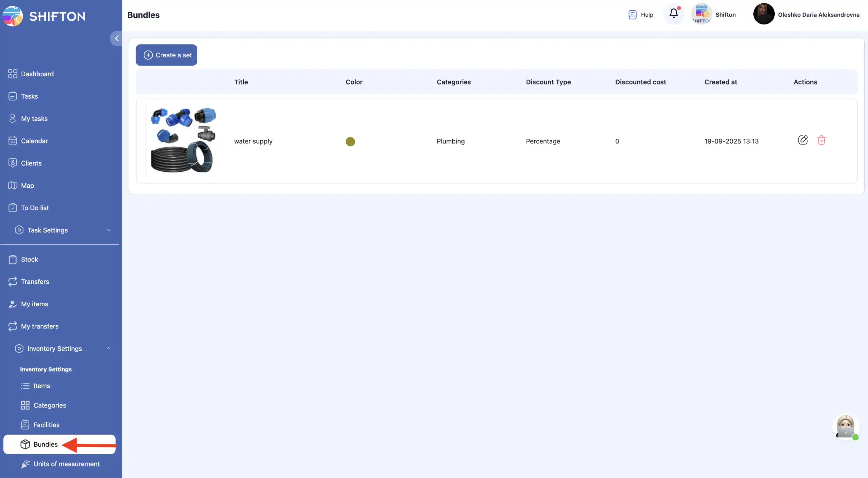868x478 pixels.
Task: Open the Dashboard menu item
Action: click(x=37, y=74)
